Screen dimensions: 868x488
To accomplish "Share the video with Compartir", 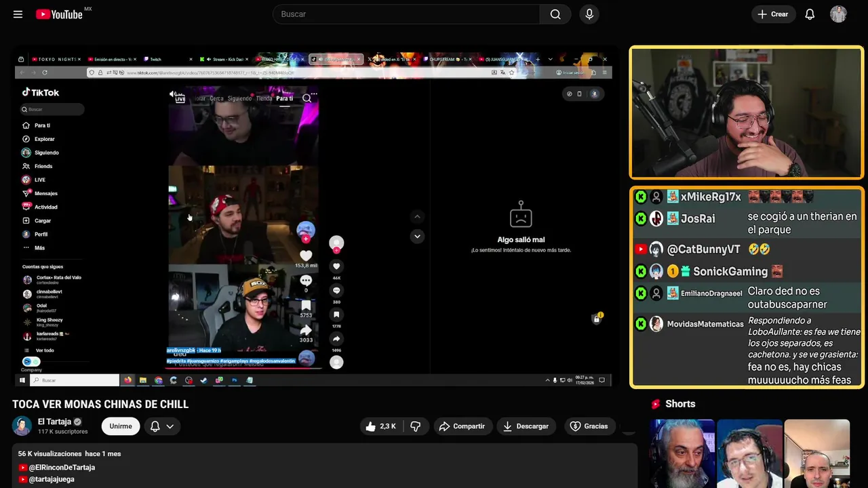I will [462, 426].
